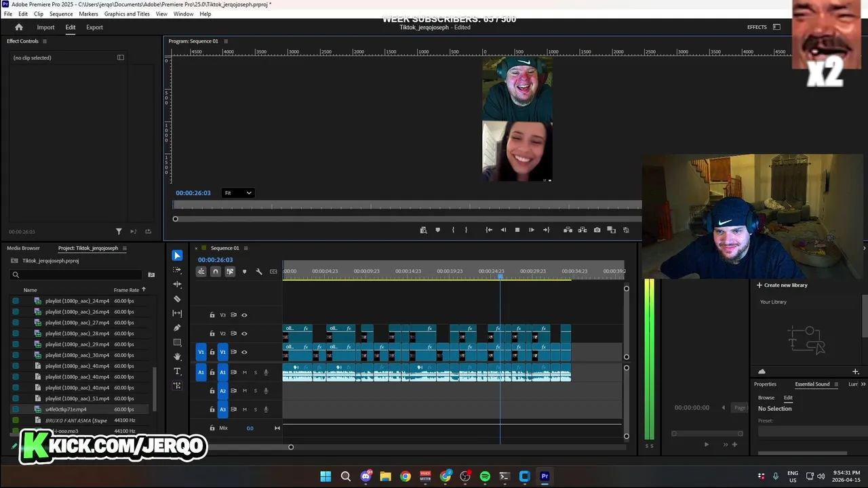Click the Lift button
Screen dimensions: 868x488
(x=568, y=230)
